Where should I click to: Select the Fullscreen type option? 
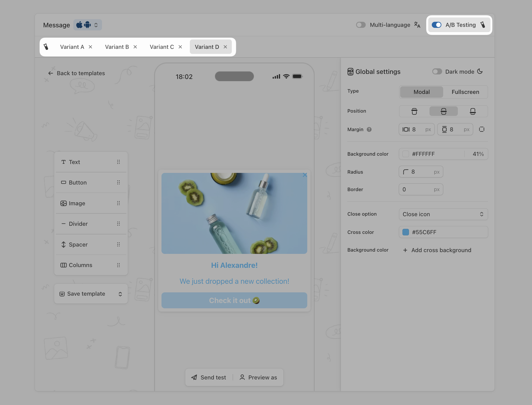[465, 92]
